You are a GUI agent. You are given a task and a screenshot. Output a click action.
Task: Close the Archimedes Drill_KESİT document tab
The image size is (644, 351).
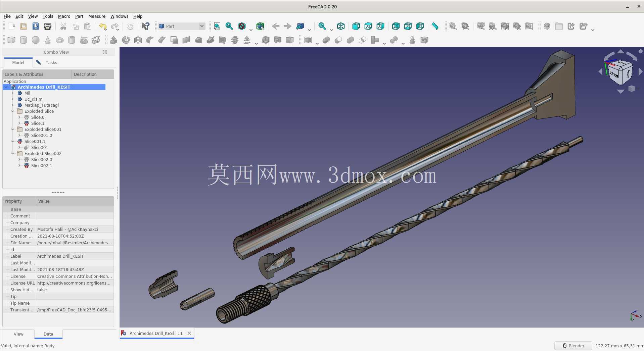click(189, 333)
